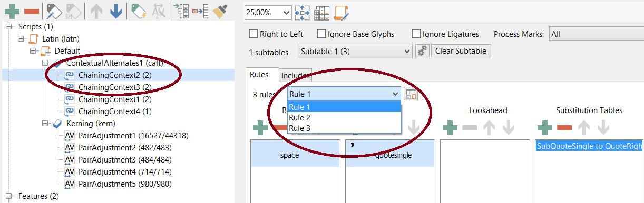This screenshot has height=203, width=644.
Task: Click the tag with lightning bolt icon
Action: click(138, 11)
